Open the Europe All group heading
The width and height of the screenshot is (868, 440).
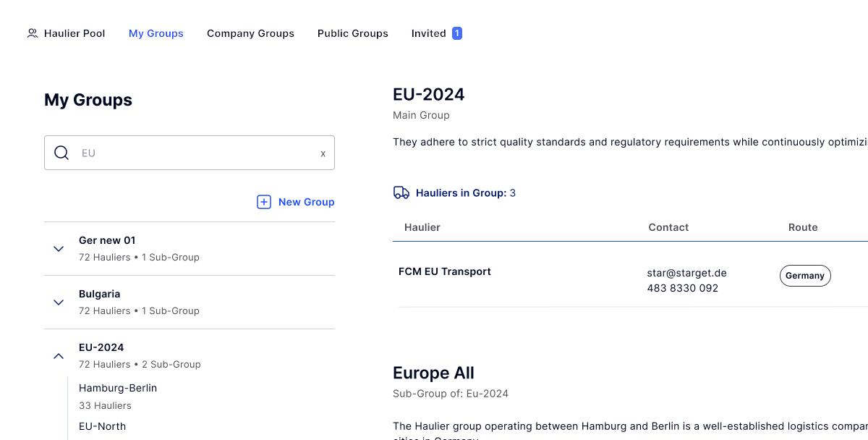(433, 373)
